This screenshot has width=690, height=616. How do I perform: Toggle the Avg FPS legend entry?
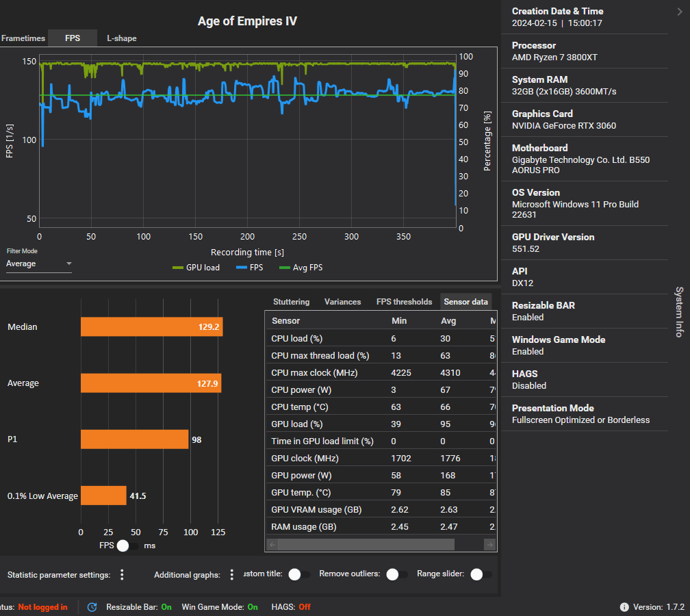click(301, 268)
